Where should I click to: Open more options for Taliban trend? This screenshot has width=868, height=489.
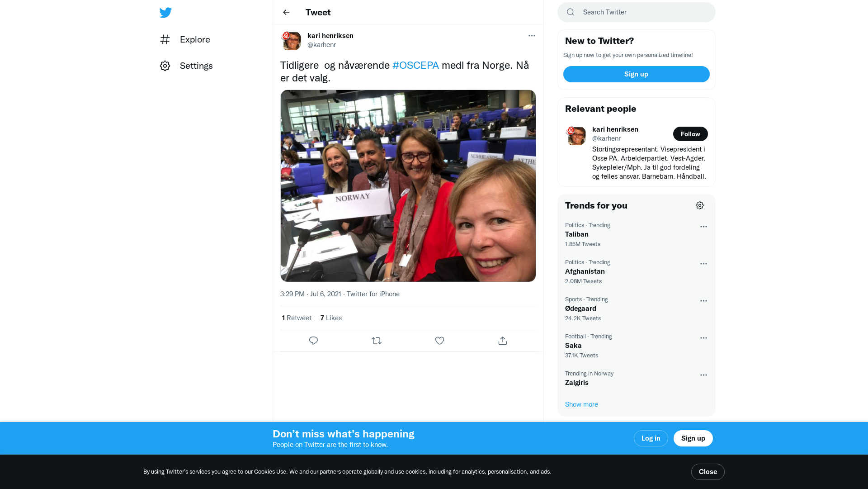pos(703,227)
